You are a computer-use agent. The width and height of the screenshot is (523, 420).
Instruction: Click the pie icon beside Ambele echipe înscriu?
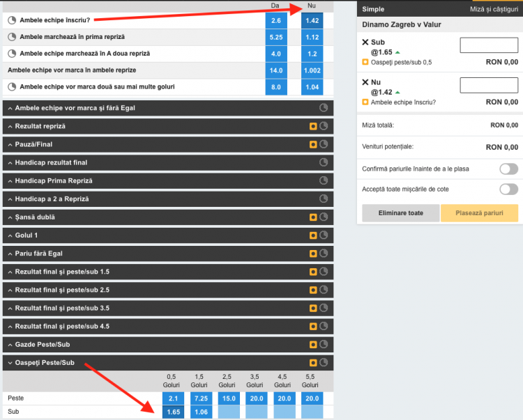[11, 20]
